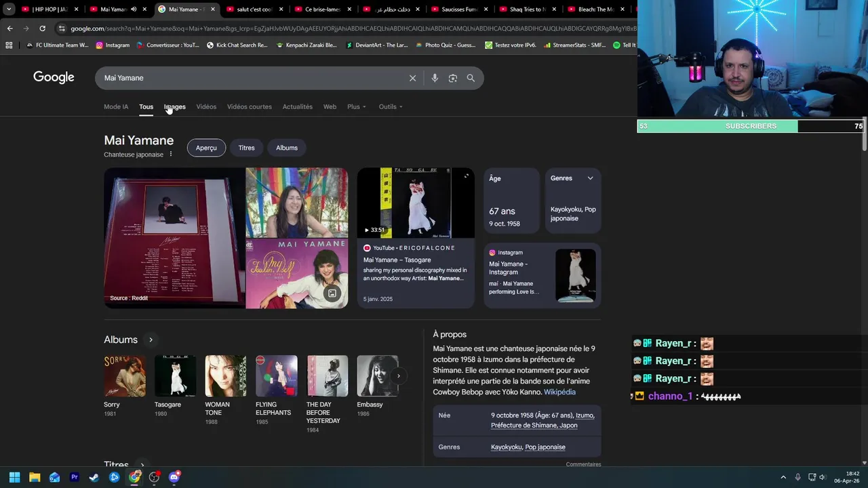Open the Instagram bookmark

(x=113, y=45)
